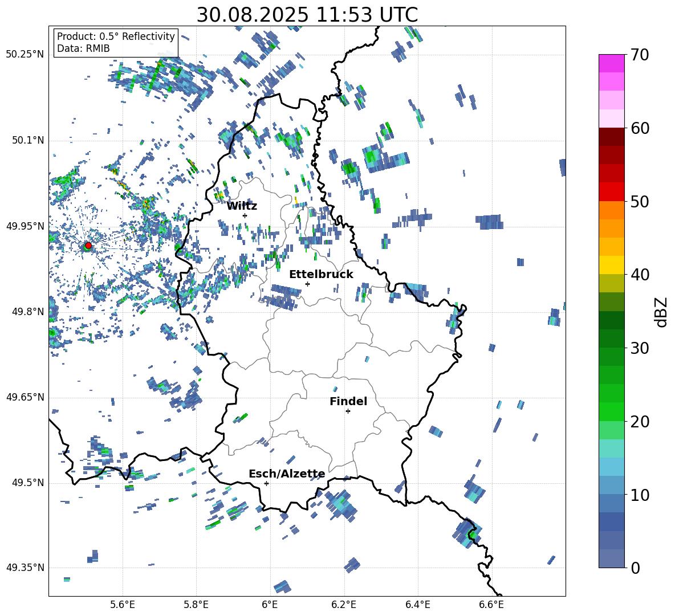The height and width of the screenshot is (616, 675).
Task: Click the Data: RMIB text
Action: pyautogui.click(x=83, y=48)
